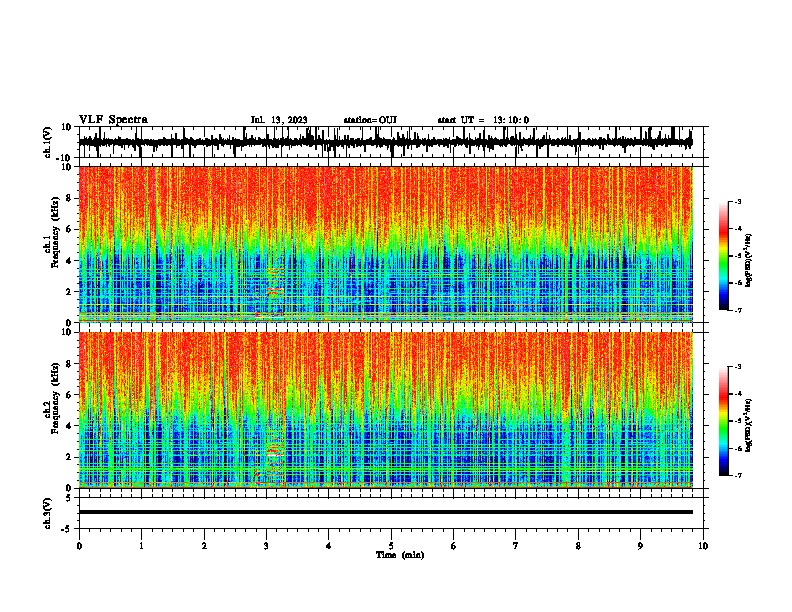This screenshot has height=612, width=792.
Task: Click the '8' kHz tick of ch.2 spectrogram
Action: tap(69, 364)
